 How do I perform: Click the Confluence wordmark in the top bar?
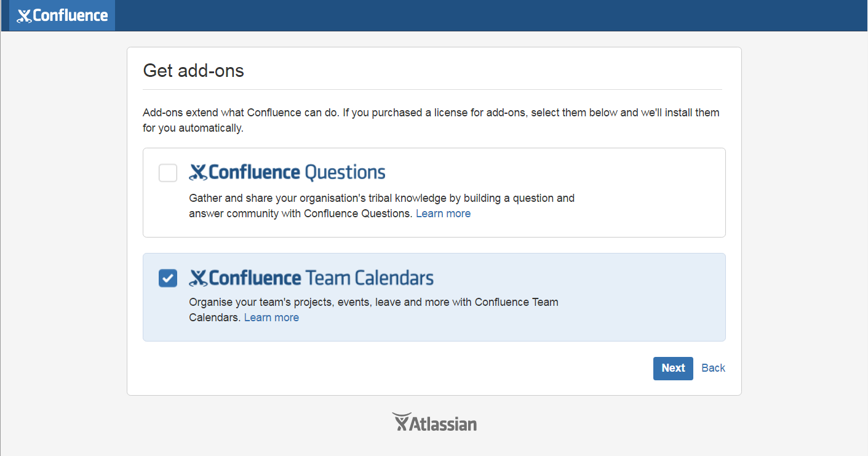tap(70, 15)
